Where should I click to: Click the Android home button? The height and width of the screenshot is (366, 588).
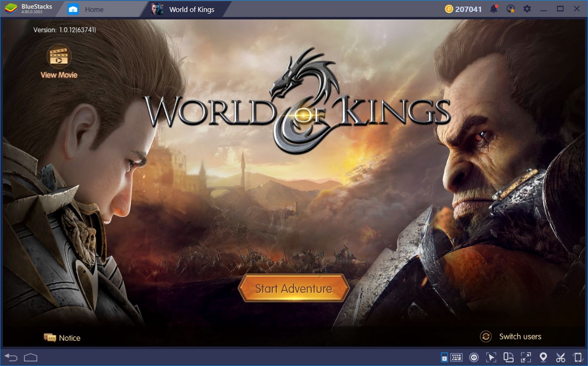pyautogui.click(x=31, y=357)
